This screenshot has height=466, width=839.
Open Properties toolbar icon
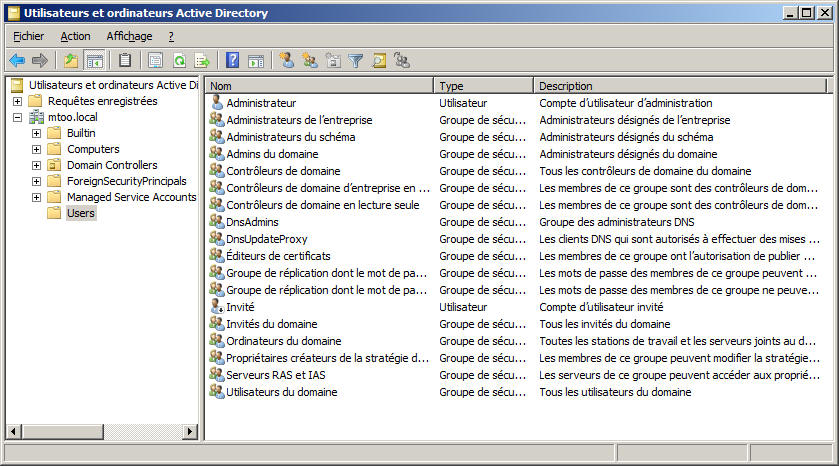point(156,61)
